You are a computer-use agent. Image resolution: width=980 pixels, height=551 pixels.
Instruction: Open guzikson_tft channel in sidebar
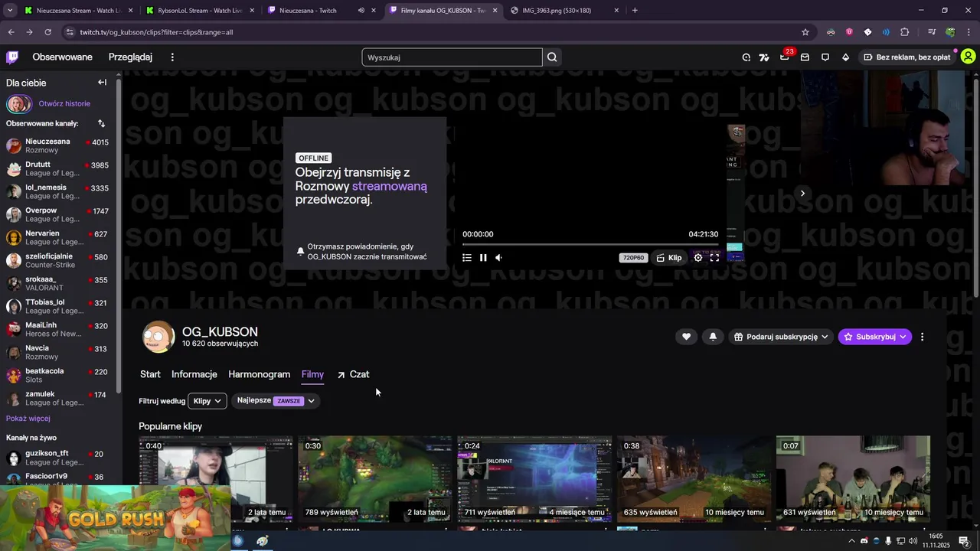(59, 458)
